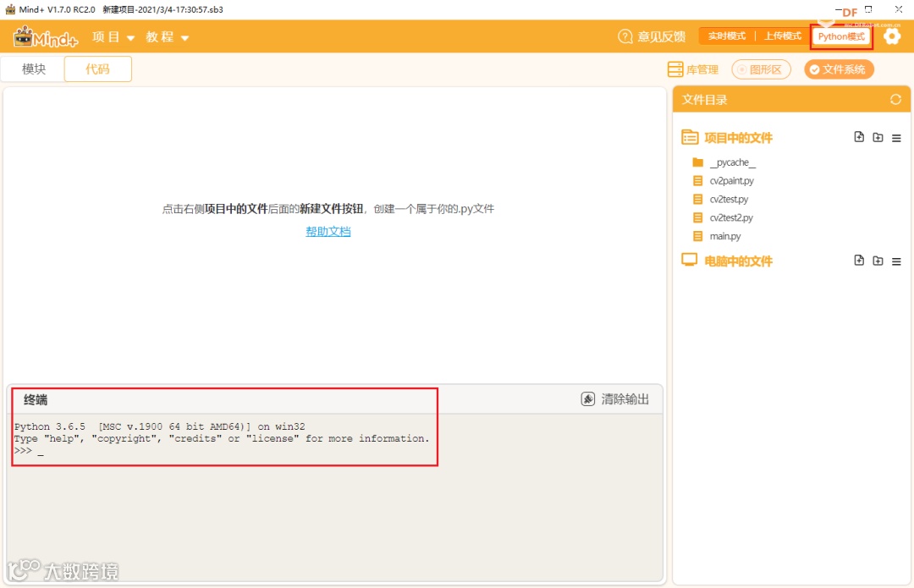Maximize the Mind+ window
Image resolution: width=914 pixels, height=588 pixels.
point(868,9)
